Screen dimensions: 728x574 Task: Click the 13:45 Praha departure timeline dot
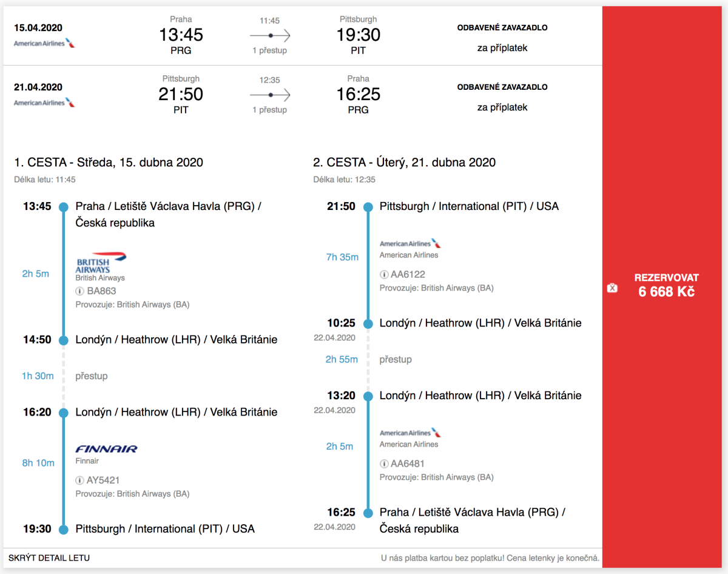point(63,207)
